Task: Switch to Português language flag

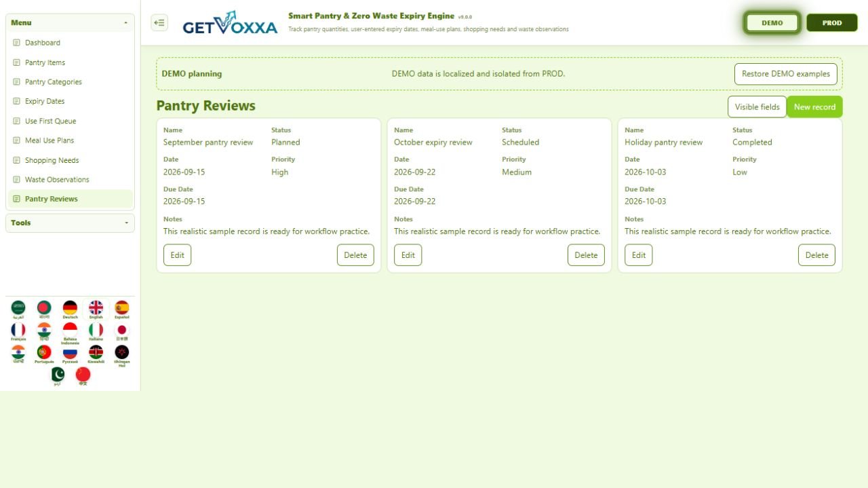Action: coord(44,354)
